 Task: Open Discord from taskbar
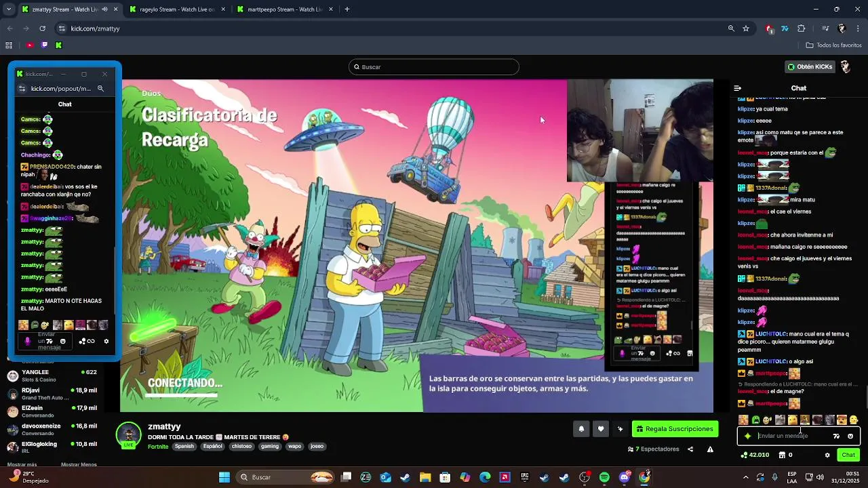[x=624, y=477]
